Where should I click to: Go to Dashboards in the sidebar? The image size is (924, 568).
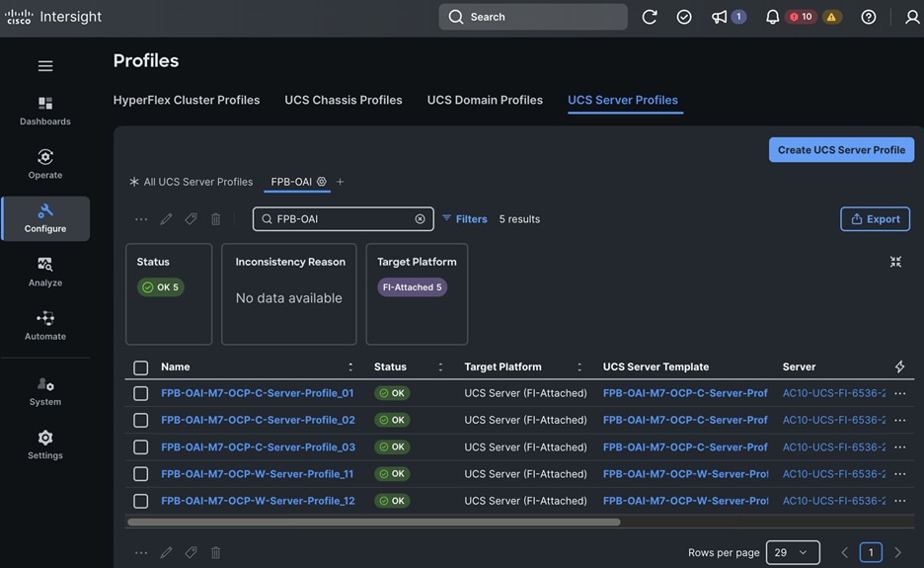pos(45,111)
